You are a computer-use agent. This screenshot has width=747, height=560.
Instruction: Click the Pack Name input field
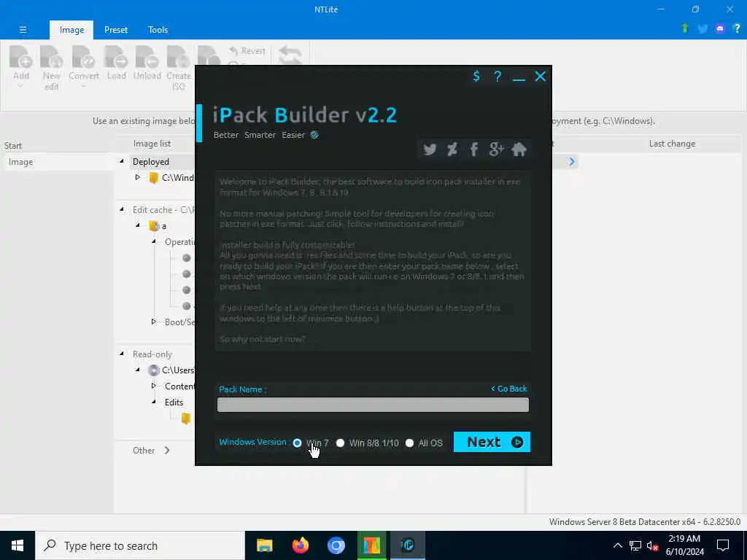tap(373, 405)
